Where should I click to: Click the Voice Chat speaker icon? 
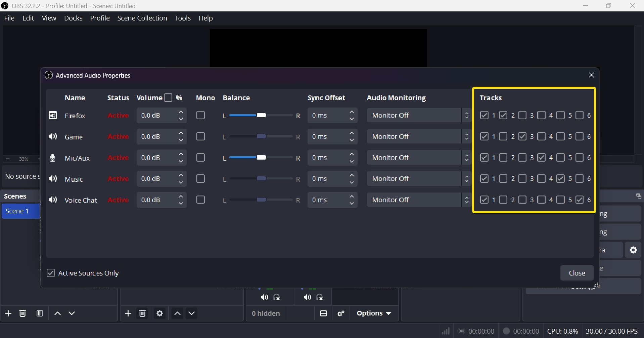click(53, 200)
